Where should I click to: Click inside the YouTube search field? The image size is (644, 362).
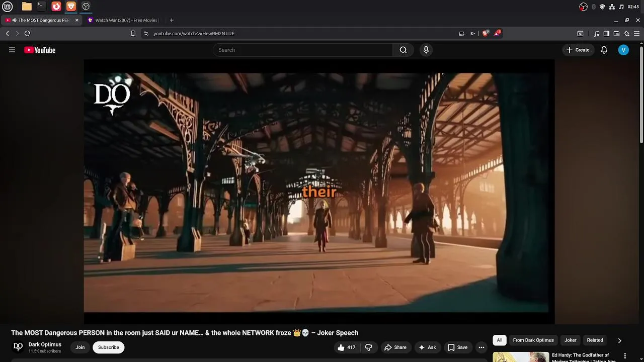click(302, 50)
